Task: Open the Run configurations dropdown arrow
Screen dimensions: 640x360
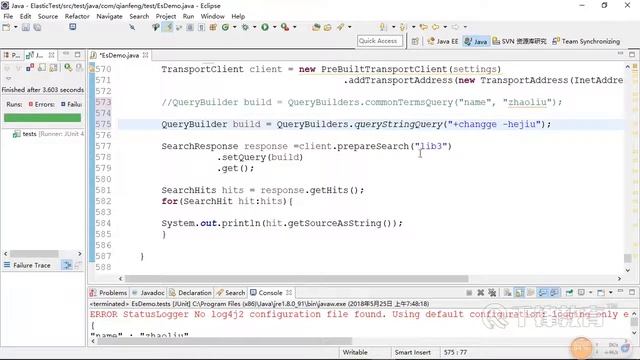Action: click(274, 27)
